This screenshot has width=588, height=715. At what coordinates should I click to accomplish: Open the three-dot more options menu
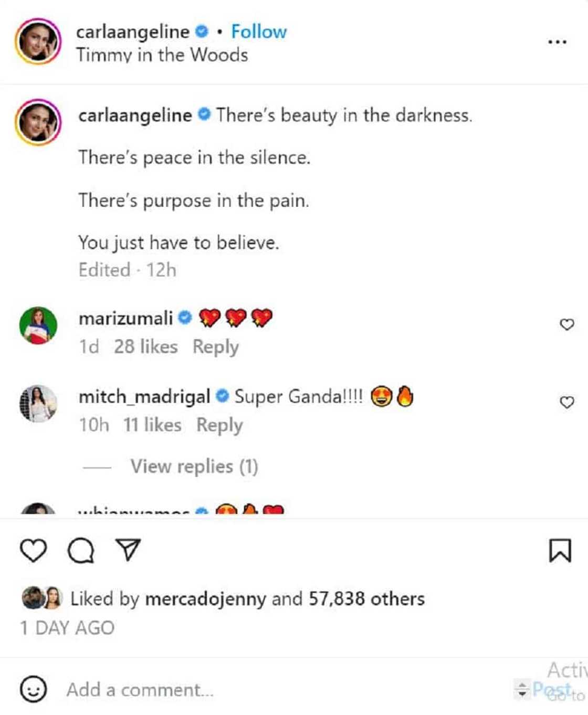click(557, 42)
